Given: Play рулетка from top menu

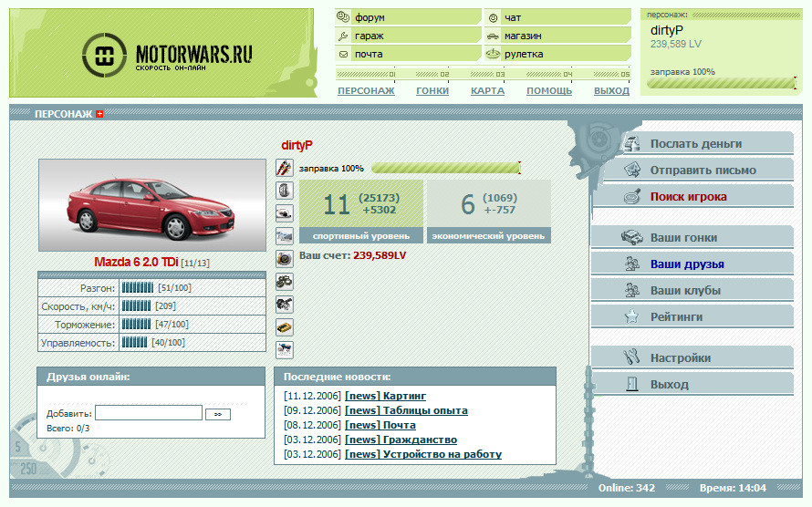Looking at the screenshot, I should pyautogui.click(x=558, y=54).
